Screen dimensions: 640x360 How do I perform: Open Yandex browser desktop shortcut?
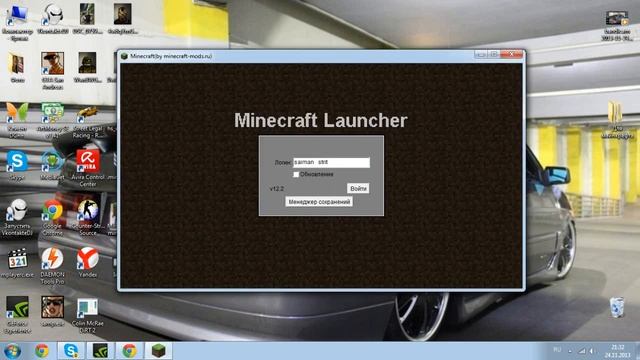[x=88, y=263]
